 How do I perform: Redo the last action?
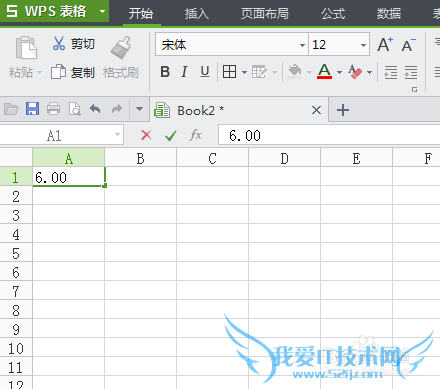(117, 109)
